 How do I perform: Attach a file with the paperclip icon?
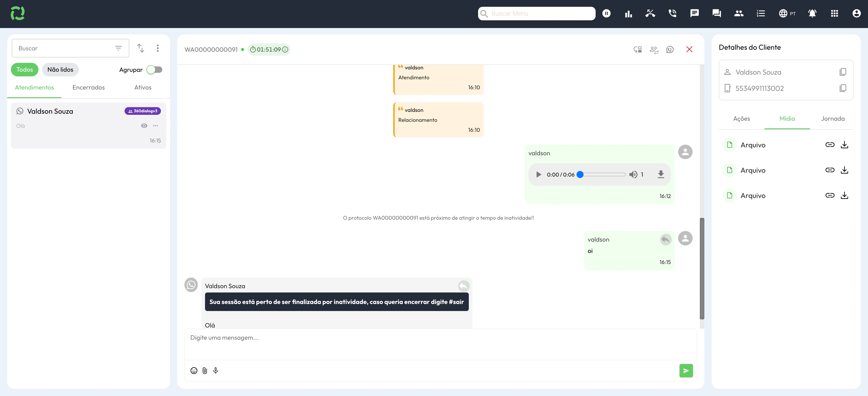205,371
